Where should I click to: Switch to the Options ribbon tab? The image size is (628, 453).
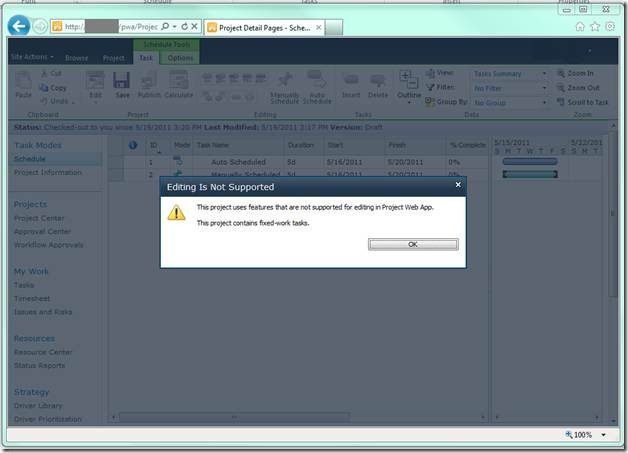(x=180, y=58)
